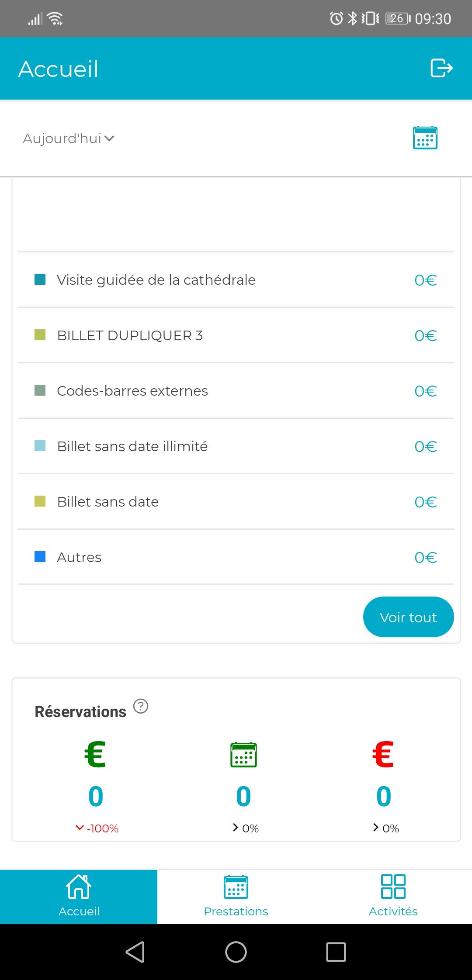Tap the red euro icon
The width and height of the screenshot is (472, 980).
[383, 755]
